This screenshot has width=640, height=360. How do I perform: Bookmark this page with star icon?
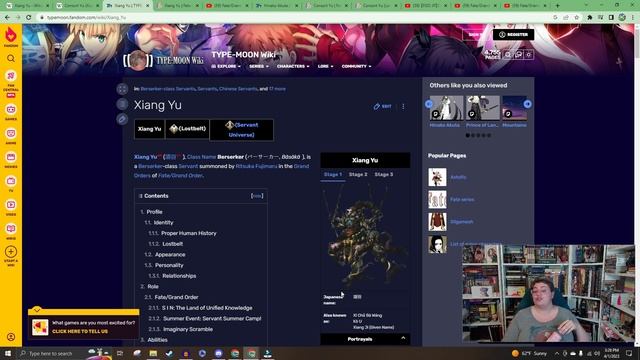pos(576,18)
